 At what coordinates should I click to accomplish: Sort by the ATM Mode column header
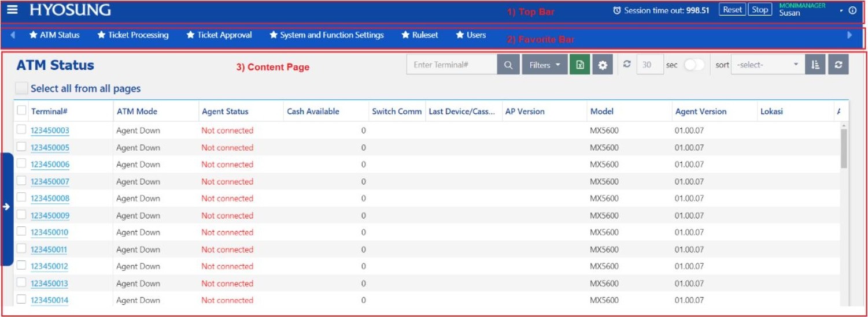pos(137,111)
